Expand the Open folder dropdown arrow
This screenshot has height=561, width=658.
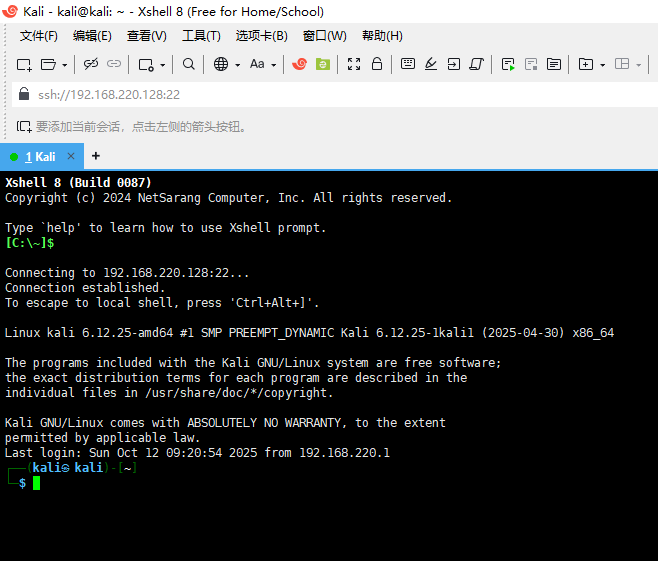click(65, 64)
